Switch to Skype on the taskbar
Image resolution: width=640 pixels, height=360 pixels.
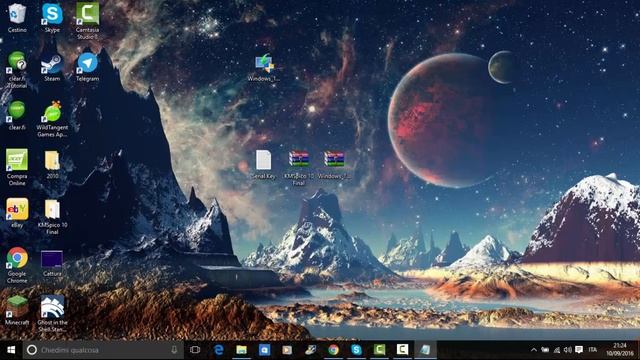click(356, 350)
